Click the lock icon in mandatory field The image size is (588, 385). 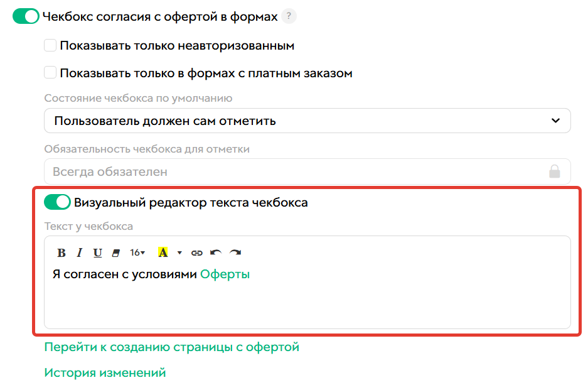click(x=555, y=171)
